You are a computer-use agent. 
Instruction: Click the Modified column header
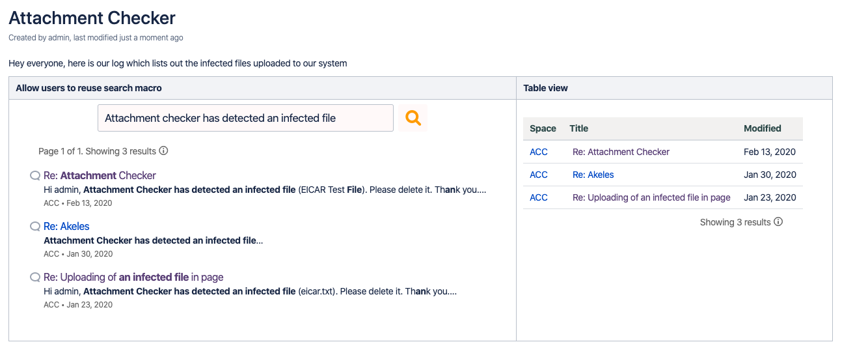[x=762, y=129]
